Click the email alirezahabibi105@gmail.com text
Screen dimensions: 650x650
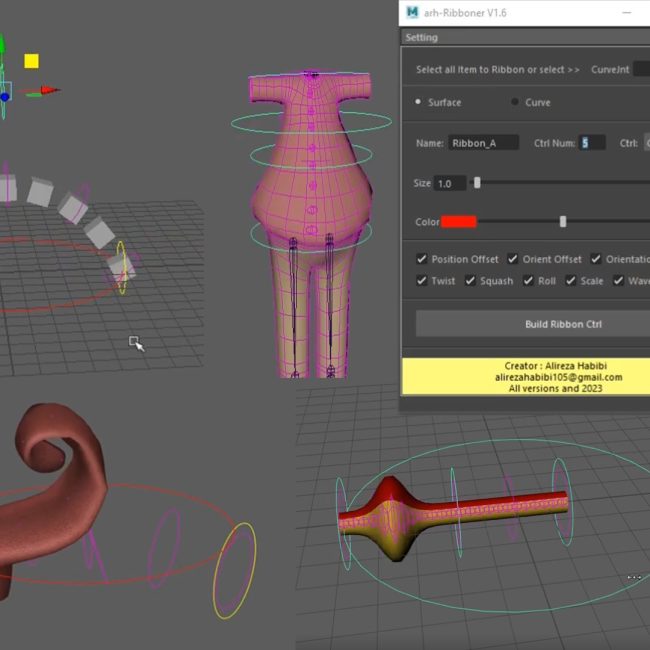(558, 377)
